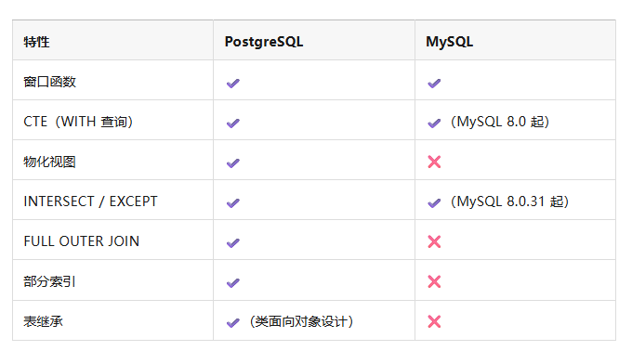This screenshot has width=632, height=364.
Task: Click PostgreSQL checkmark for 窗口函数 row
Action: pos(233,84)
